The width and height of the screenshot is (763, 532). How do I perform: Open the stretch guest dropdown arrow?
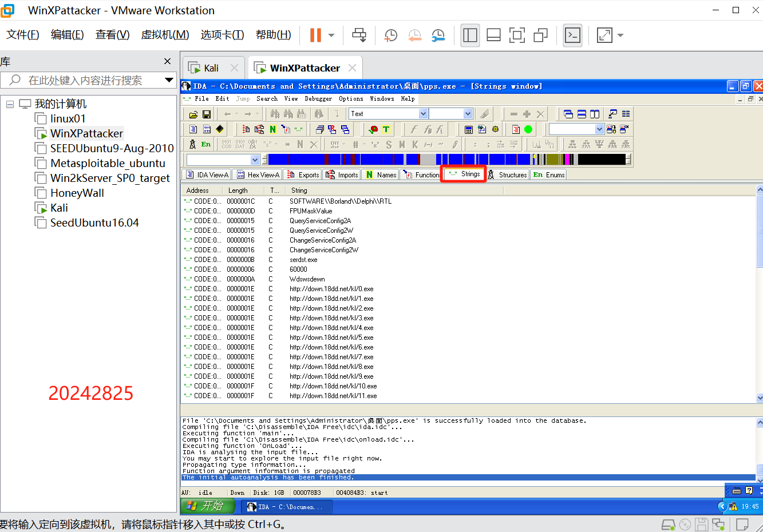point(620,35)
